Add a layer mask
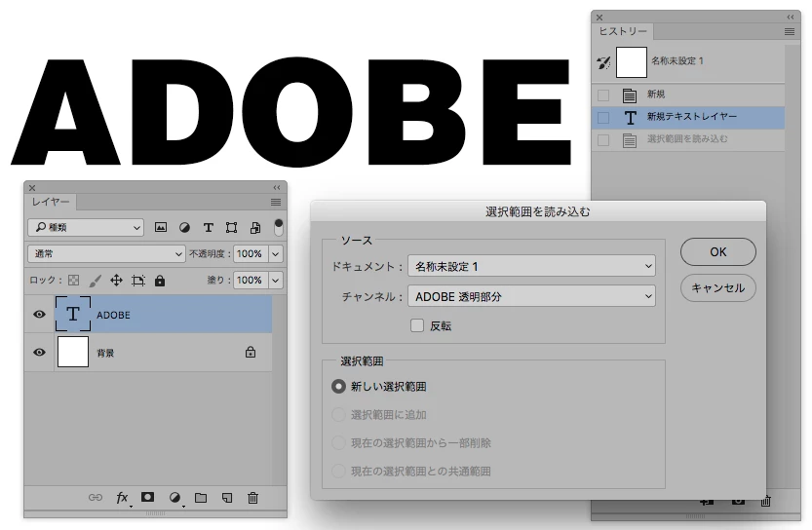This screenshot has height=530, width=812. [x=147, y=497]
